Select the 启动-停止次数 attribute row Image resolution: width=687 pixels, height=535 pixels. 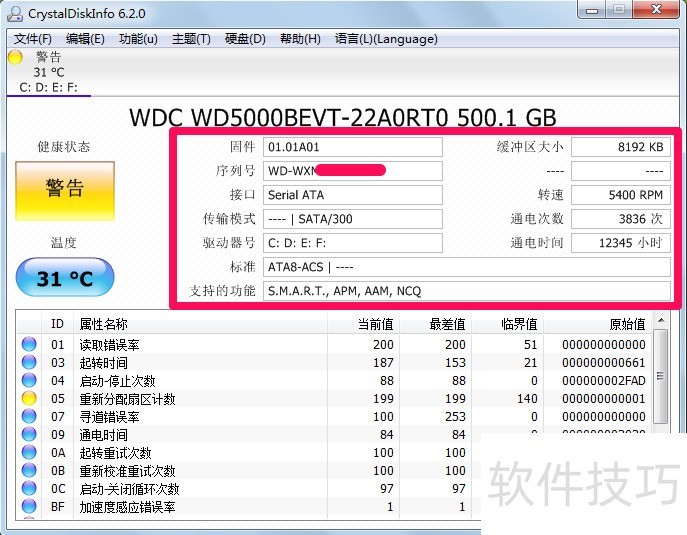334,380
